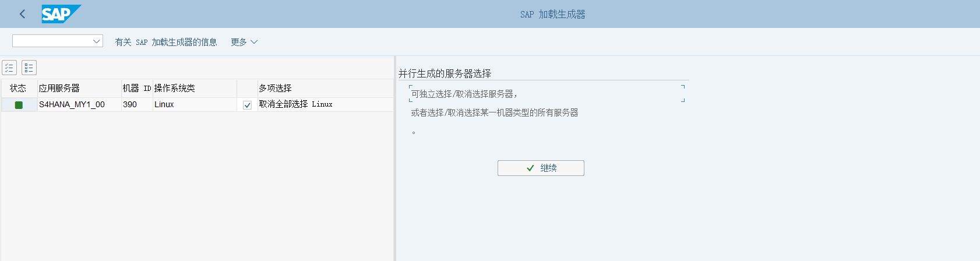
Task: Click the 取消全部选择 Linux link
Action: pyautogui.click(x=295, y=104)
